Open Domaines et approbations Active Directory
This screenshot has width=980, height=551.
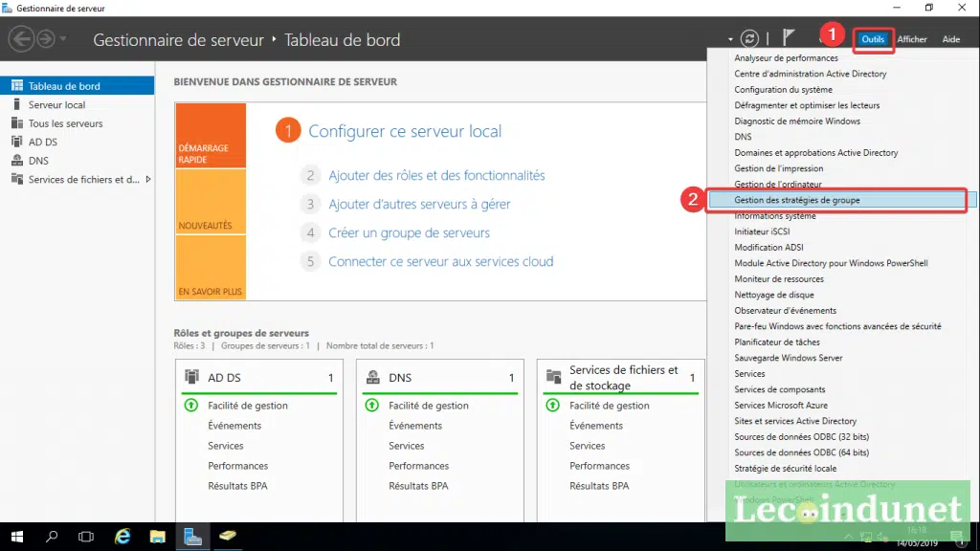click(x=815, y=152)
